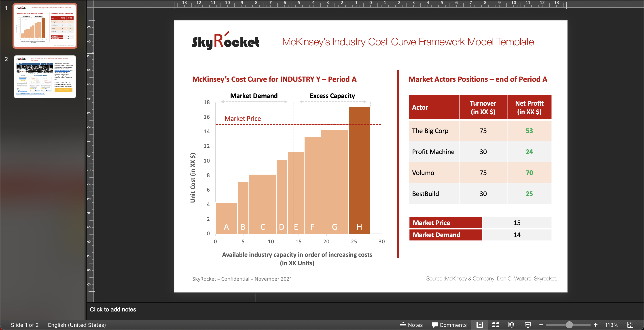644x330 pixels.
Task: Click 'BestBuild' table cell
Action: coord(434,193)
